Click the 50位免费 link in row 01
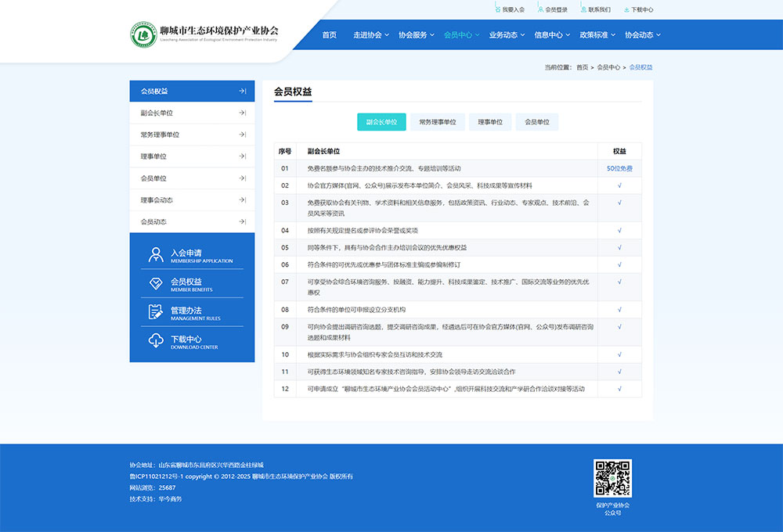 point(619,168)
